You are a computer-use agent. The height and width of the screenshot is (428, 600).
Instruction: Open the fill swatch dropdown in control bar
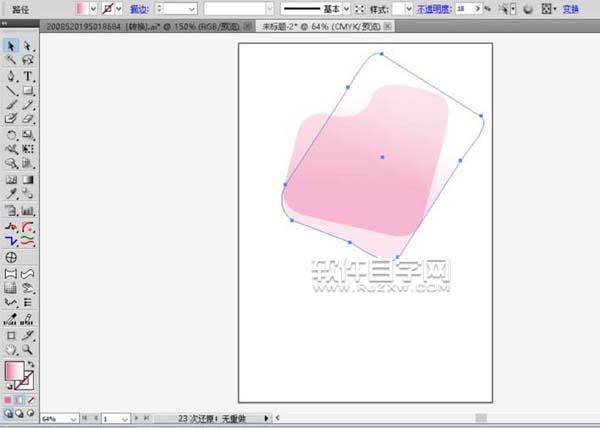pyautogui.click(x=93, y=8)
